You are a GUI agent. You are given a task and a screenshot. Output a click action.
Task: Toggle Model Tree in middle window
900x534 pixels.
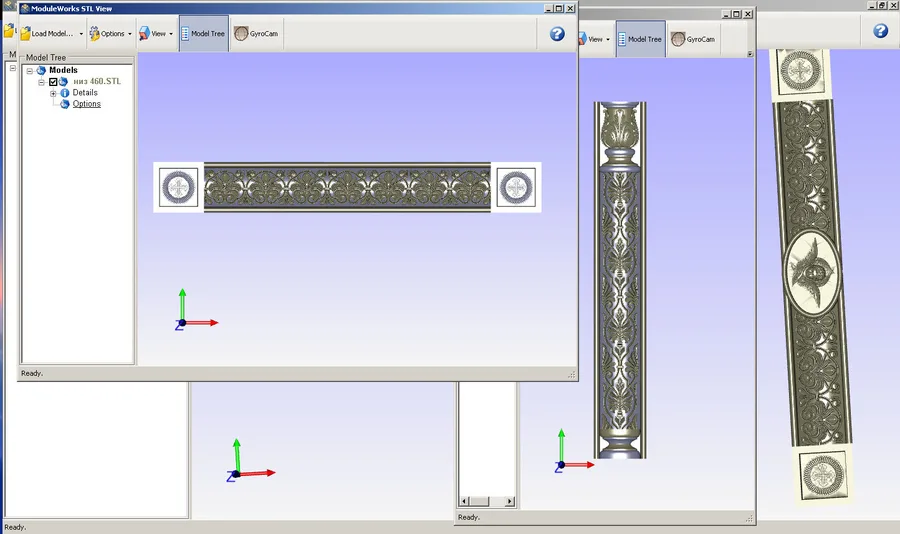coord(641,39)
